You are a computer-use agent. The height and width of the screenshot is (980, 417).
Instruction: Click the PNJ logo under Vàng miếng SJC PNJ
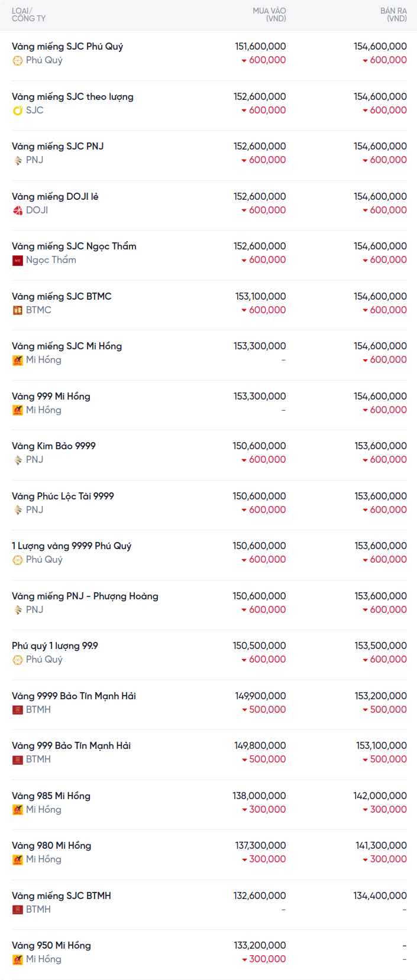pyautogui.click(x=18, y=160)
